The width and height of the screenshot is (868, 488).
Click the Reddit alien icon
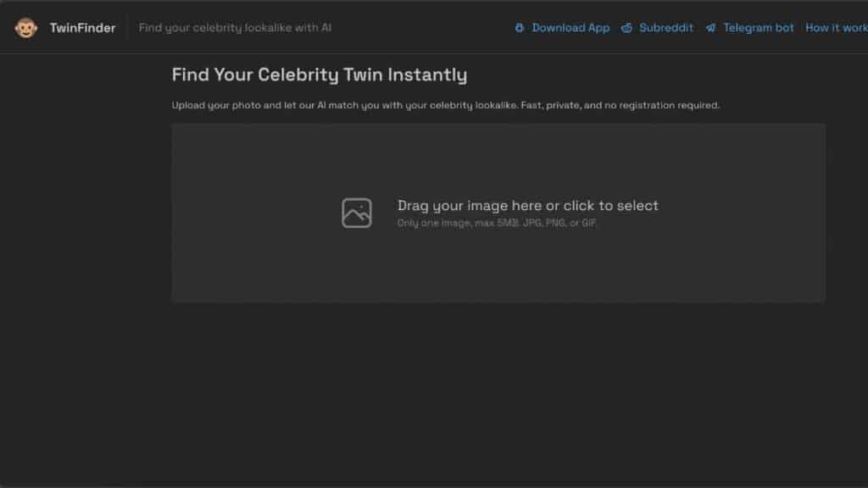point(626,28)
